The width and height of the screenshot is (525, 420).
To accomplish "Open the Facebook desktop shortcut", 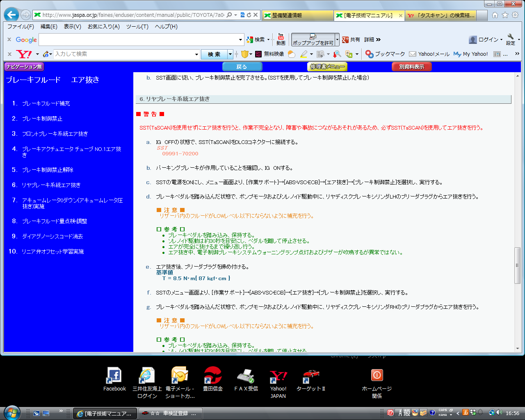I will click(114, 379).
